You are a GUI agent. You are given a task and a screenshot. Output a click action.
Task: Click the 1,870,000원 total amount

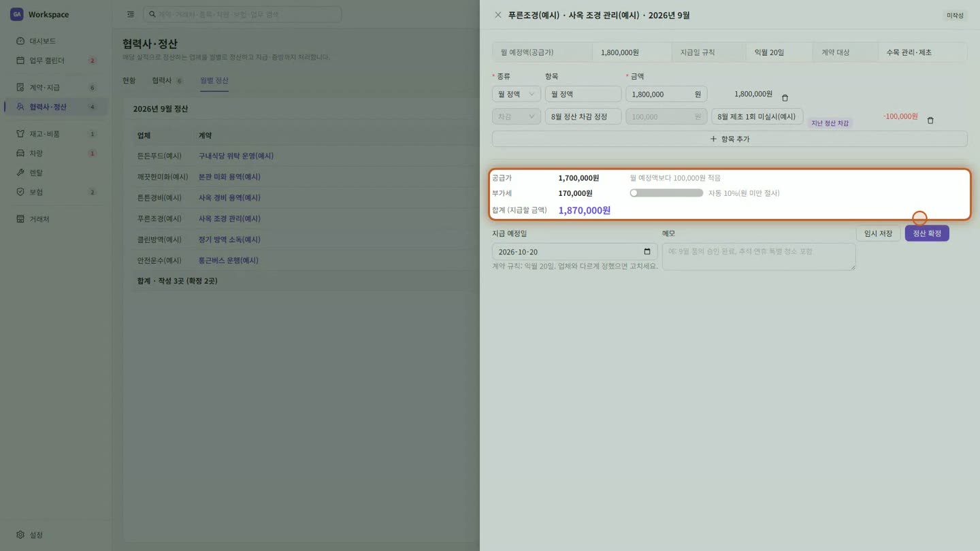(x=584, y=210)
